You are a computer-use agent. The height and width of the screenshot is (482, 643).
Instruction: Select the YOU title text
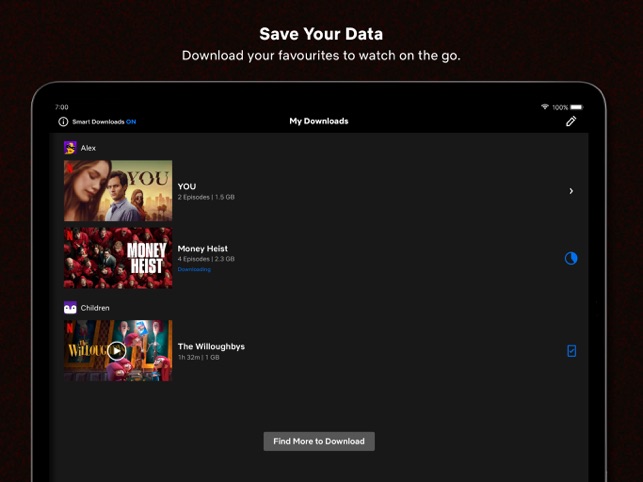187,186
